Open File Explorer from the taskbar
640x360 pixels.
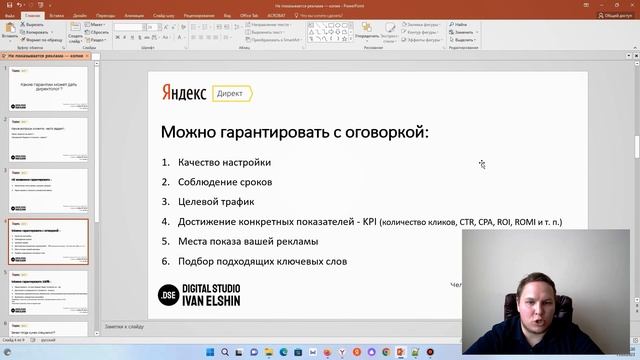269,352
